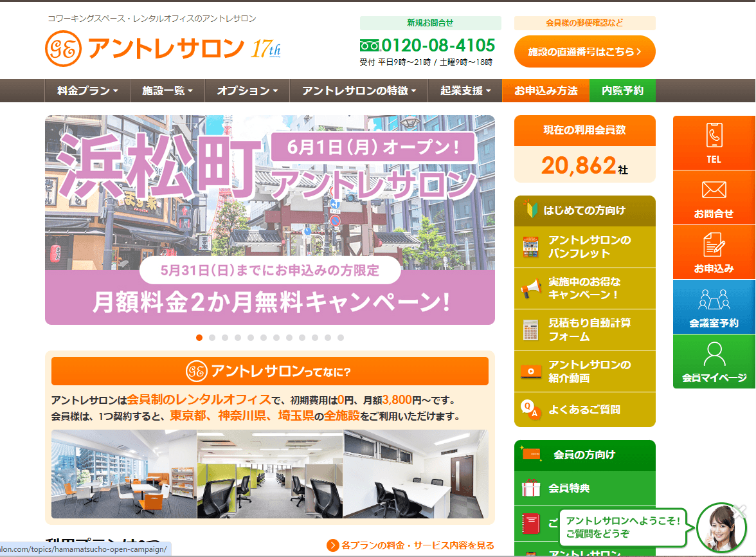Viewport: 756px width, 557px height.
Task: Select the first carousel dot indicator
Action: (x=199, y=338)
